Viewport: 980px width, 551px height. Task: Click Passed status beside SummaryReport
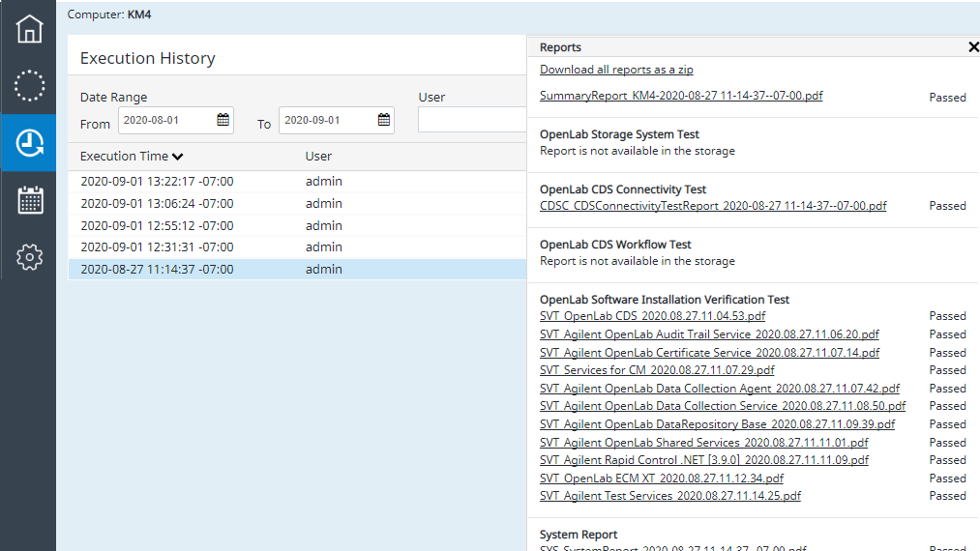[x=947, y=98]
